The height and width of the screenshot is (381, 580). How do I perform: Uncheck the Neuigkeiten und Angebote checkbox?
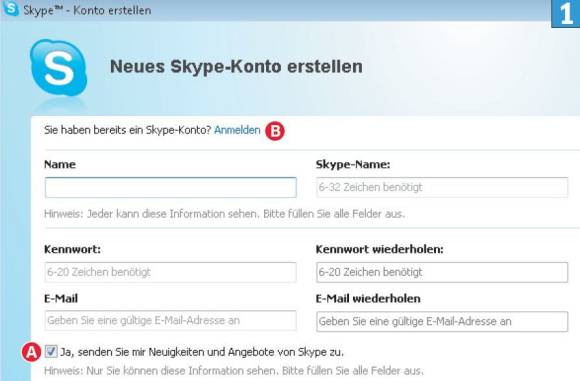click(51, 351)
